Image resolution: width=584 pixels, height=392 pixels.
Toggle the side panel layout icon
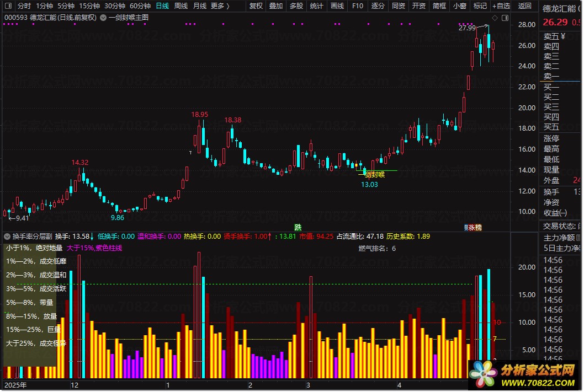point(505,18)
